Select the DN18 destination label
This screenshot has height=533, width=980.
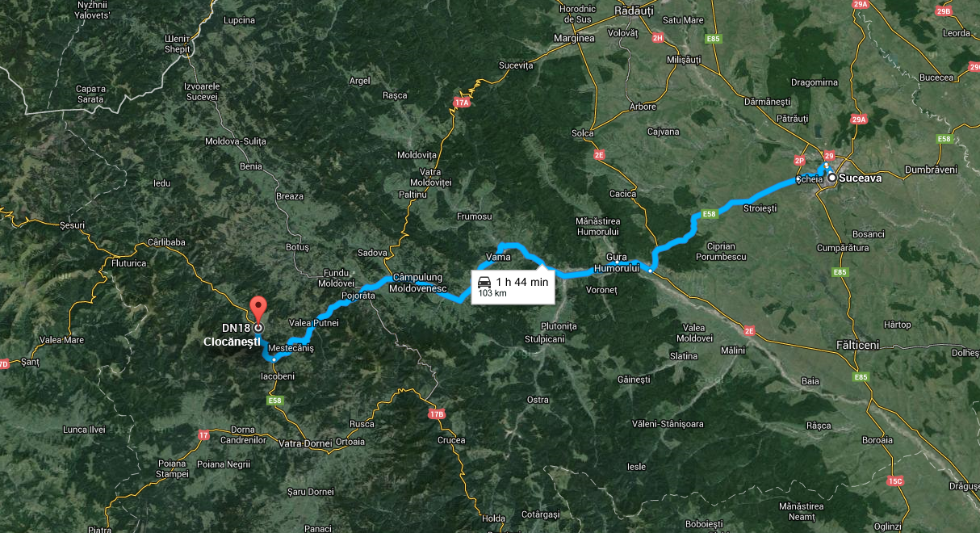pyautogui.click(x=235, y=328)
